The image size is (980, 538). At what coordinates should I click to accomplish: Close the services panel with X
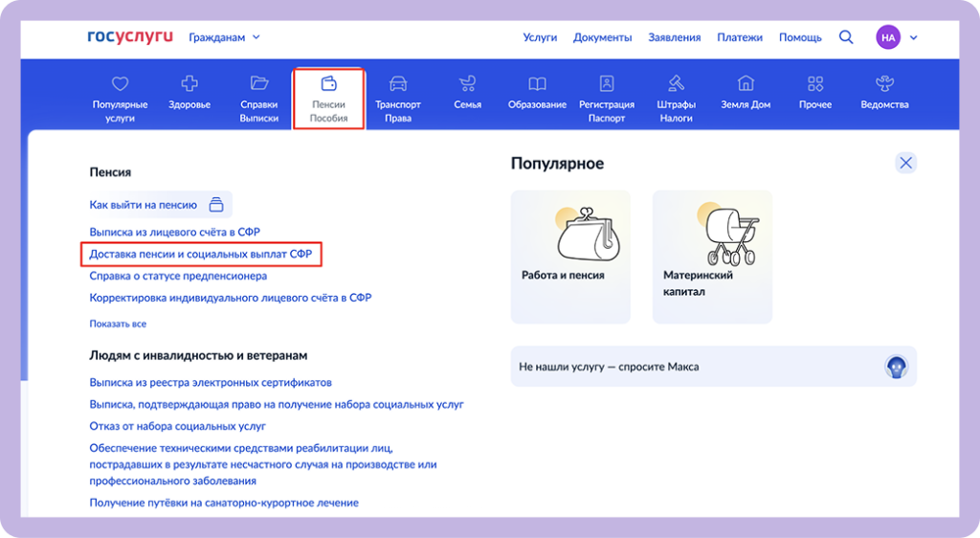pos(905,163)
